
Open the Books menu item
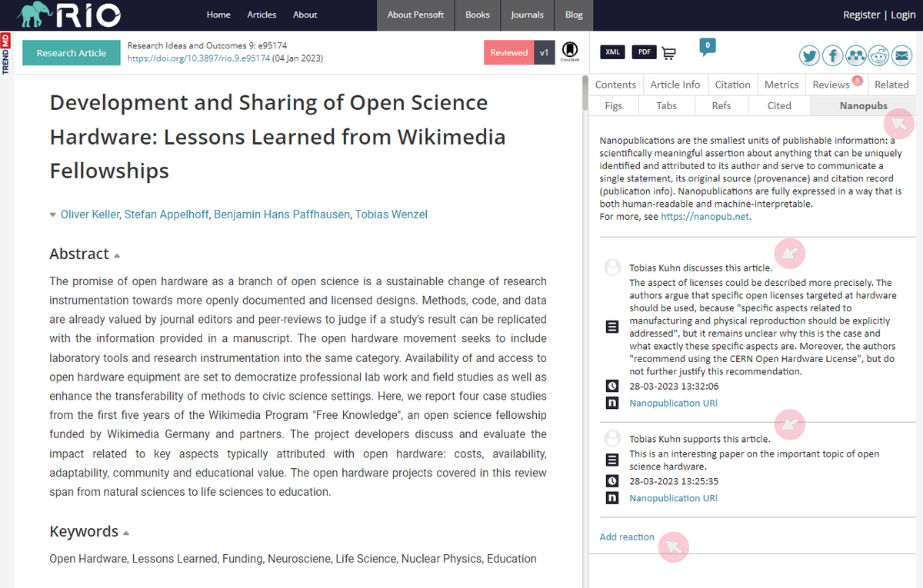pos(478,15)
